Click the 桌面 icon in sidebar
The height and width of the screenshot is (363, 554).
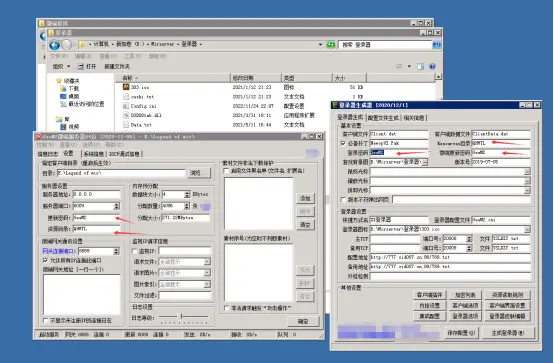tap(63, 96)
